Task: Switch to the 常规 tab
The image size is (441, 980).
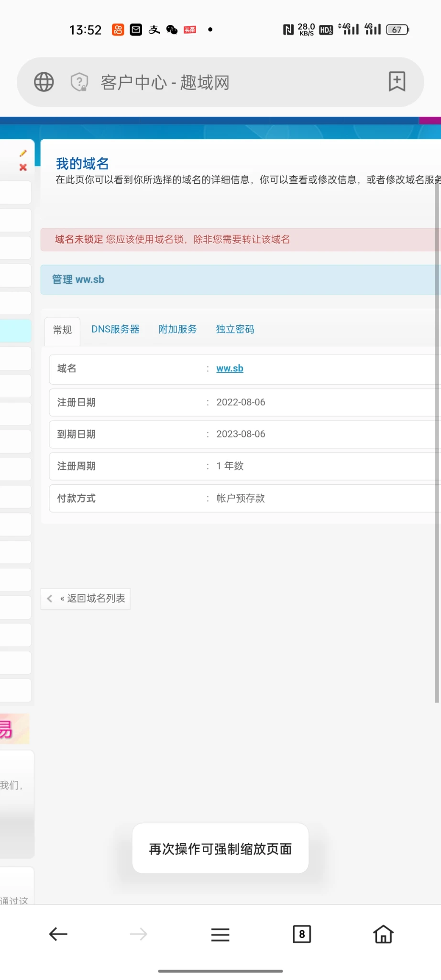Action: click(62, 330)
